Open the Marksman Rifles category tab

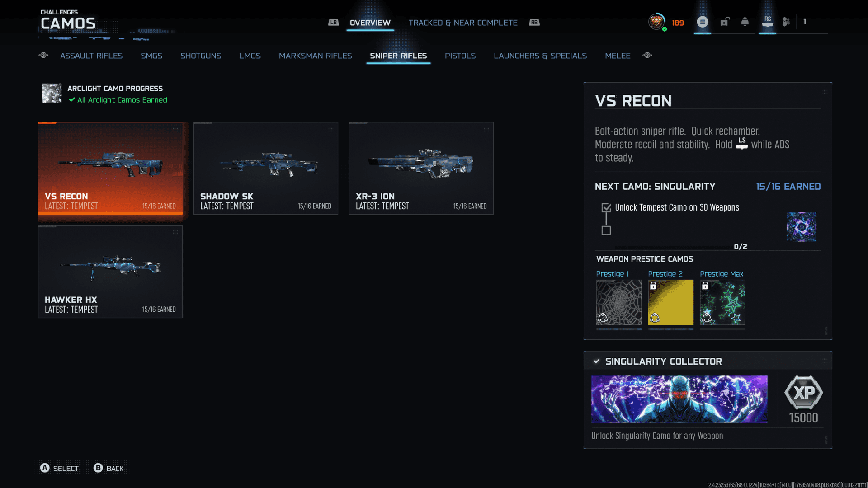pos(315,56)
